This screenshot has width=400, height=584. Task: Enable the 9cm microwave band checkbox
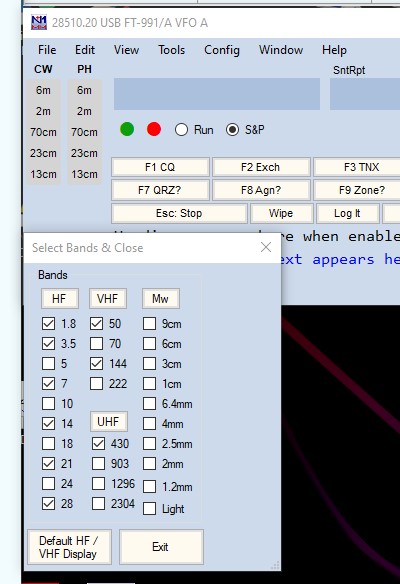pyautogui.click(x=149, y=324)
